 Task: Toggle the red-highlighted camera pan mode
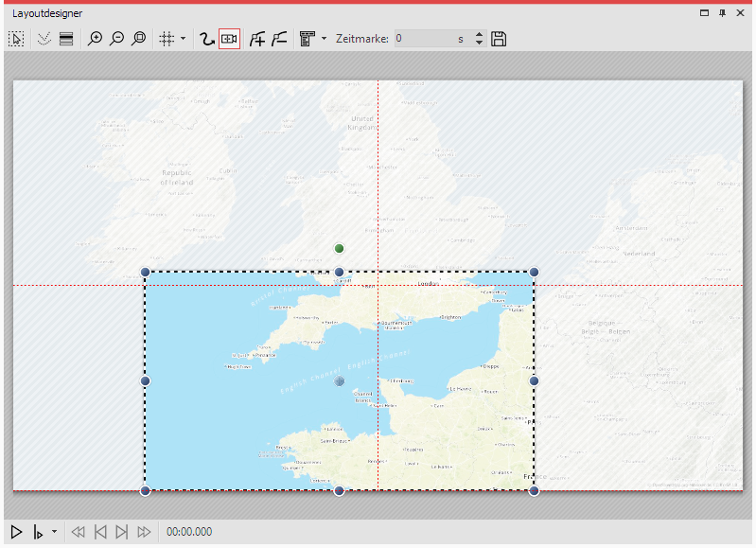[x=229, y=39]
